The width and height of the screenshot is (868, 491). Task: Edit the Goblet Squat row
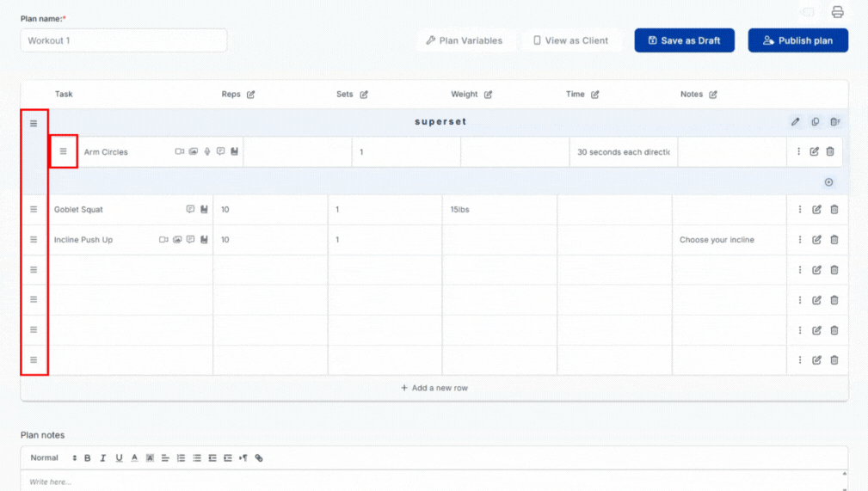pos(816,209)
